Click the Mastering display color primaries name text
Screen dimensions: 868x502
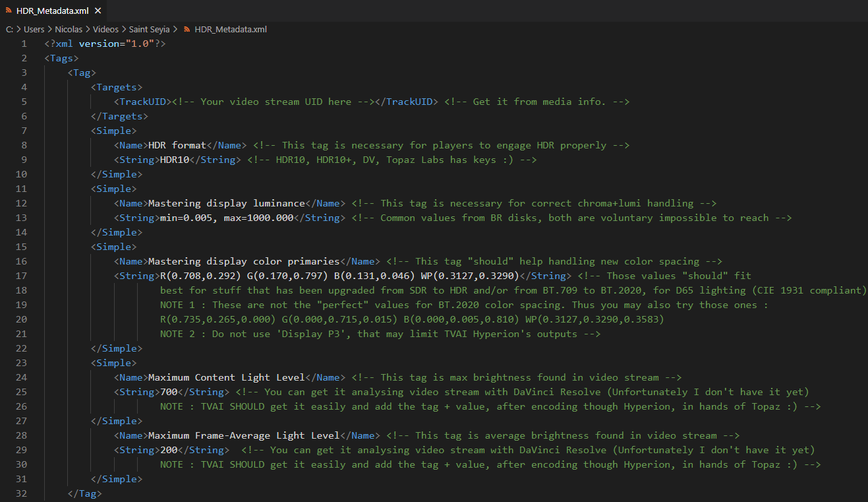pyautogui.click(x=244, y=261)
